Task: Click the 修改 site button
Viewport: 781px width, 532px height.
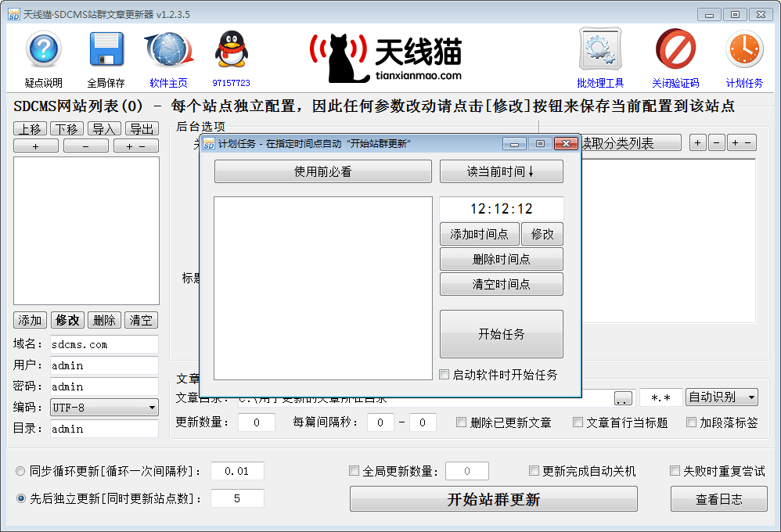Action: [x=67, y=320]
